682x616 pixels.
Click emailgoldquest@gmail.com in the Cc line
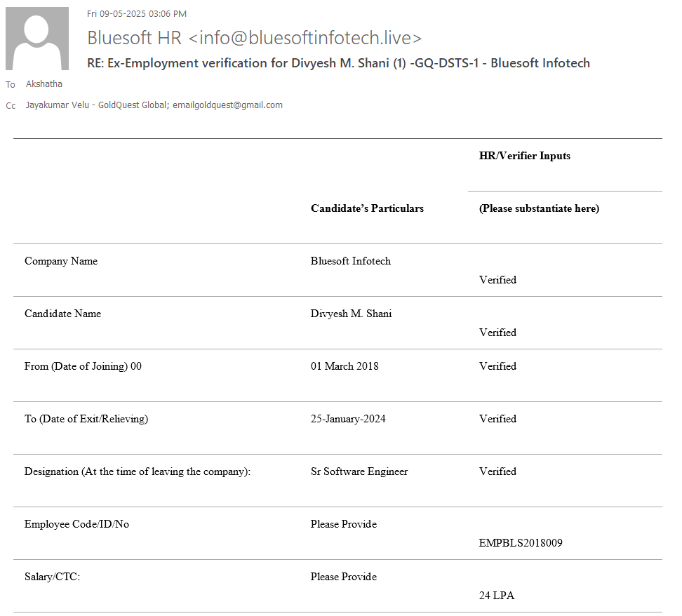[229, 105]
